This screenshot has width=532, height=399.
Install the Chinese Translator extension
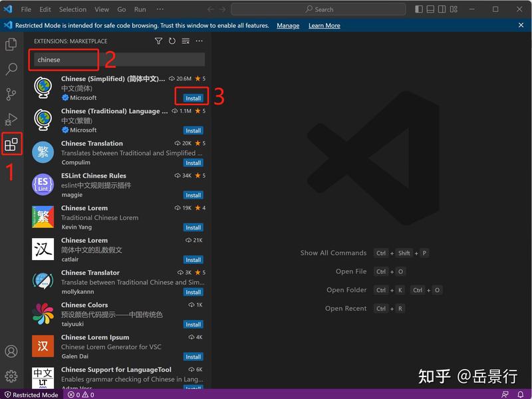194,292
